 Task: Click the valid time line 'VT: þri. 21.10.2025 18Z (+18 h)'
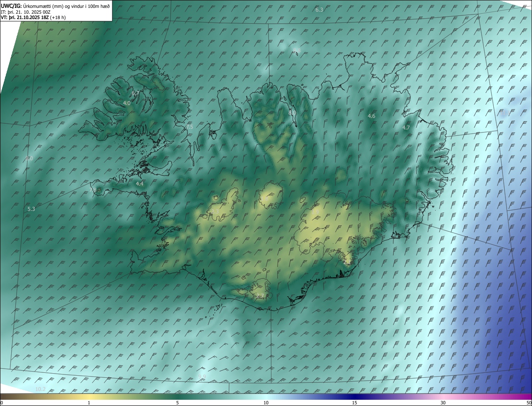[33, 17]
